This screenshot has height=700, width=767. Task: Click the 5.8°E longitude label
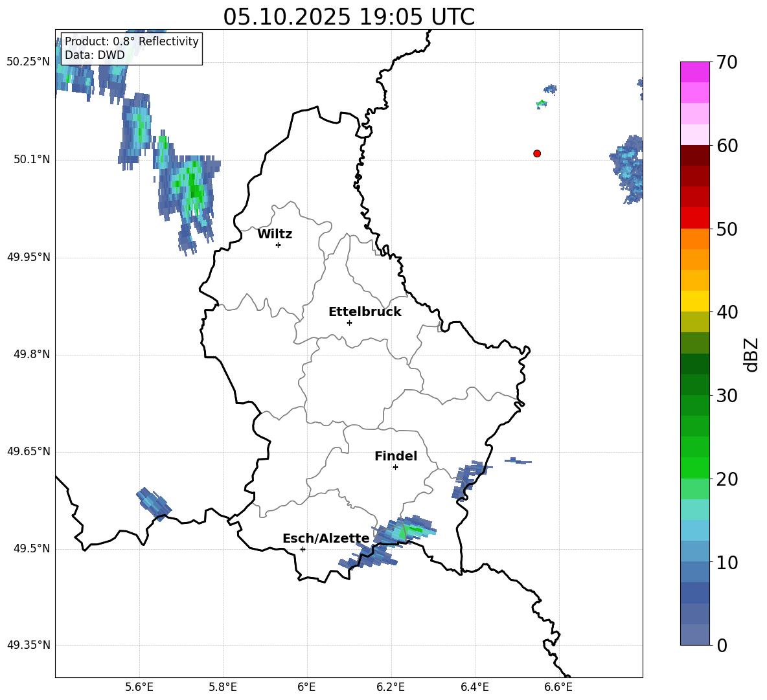click(223, 688)
